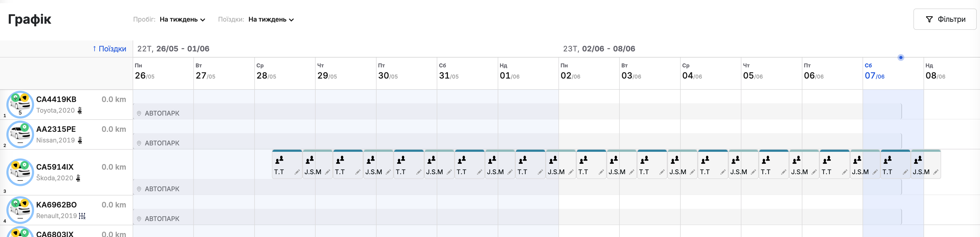Open the J.S.M shift spanning 07/06–08/06
The width and height of the screenshot is (980, 237).
(926, 164)
